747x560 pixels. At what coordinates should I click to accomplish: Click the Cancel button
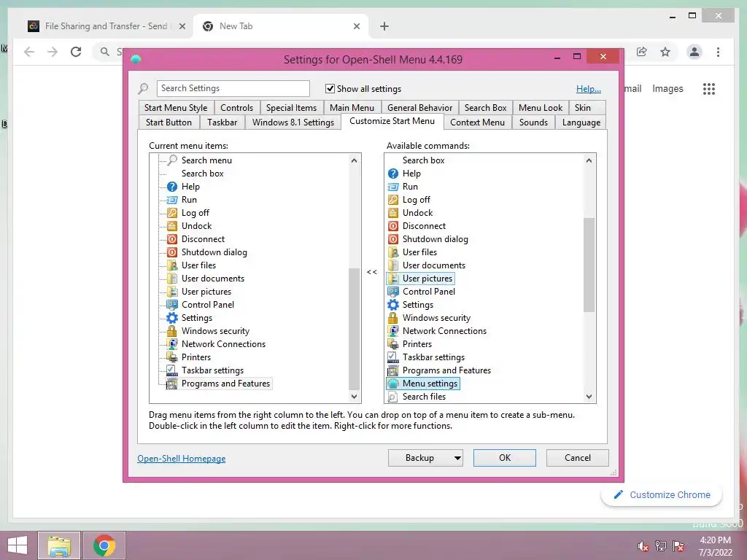(578, 458)
